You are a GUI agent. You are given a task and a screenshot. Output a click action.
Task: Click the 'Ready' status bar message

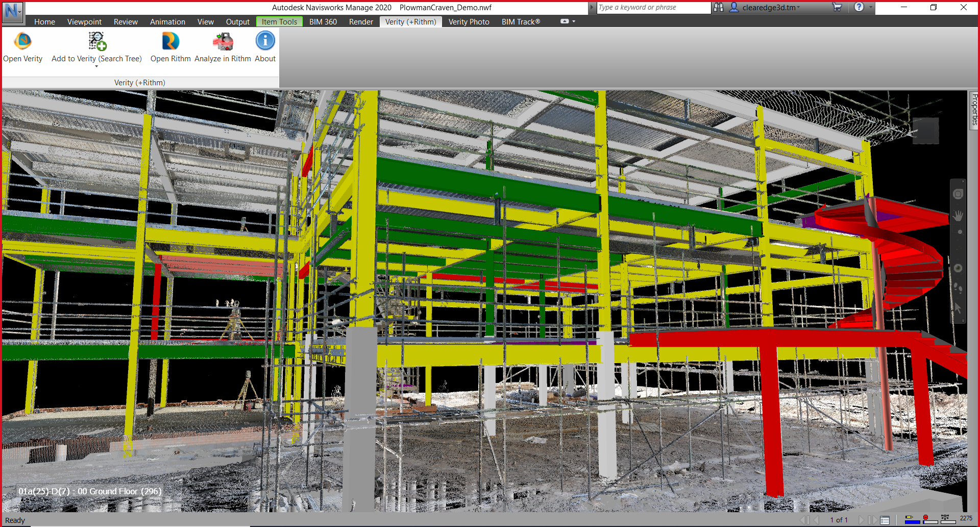(x=15, y=520)
